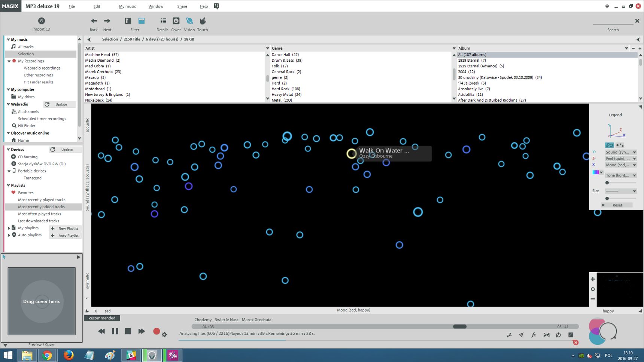Open the Window menu

(156, 6)
